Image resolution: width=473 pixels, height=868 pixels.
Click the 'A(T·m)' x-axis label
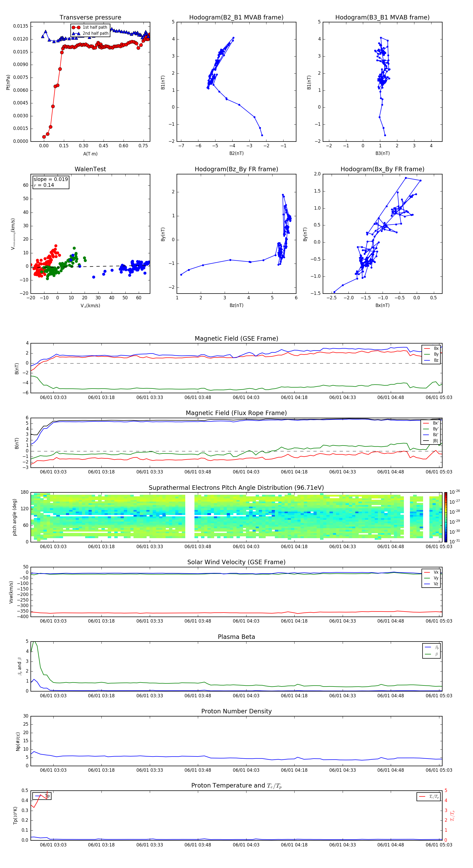[90, 154]
